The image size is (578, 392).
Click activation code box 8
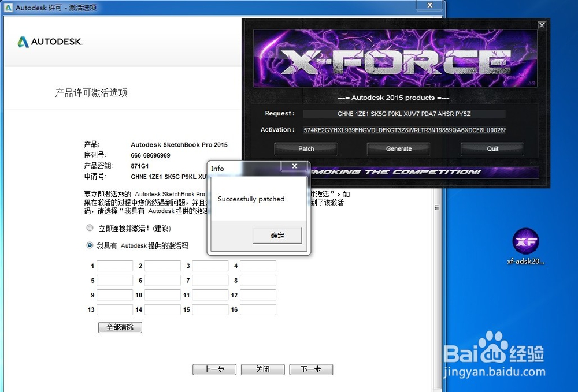[258, 281]
